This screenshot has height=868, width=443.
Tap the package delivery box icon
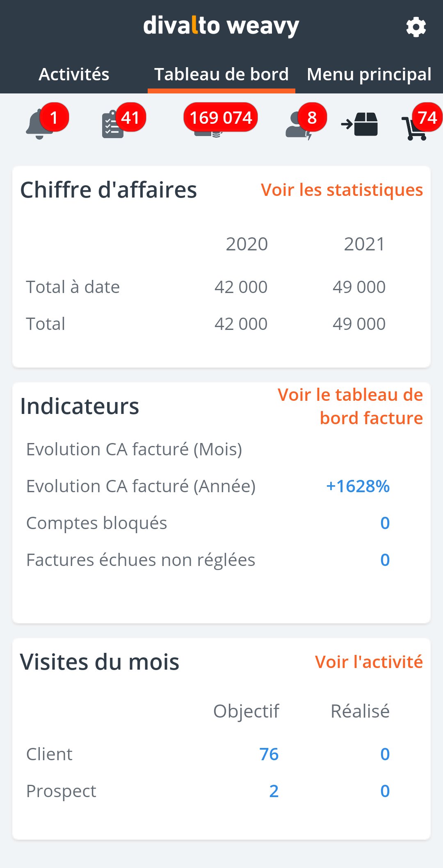click(360, 124)
